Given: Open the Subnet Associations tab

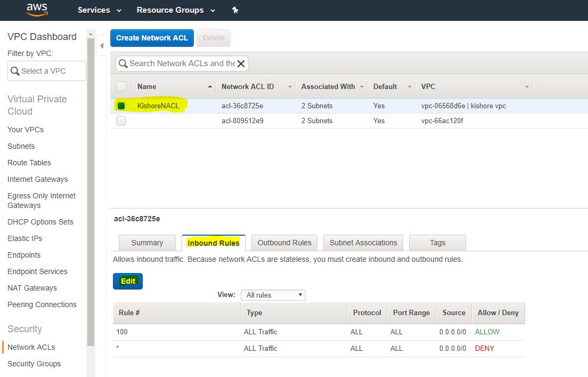Looking at the screenshot, I should [363, 243].
